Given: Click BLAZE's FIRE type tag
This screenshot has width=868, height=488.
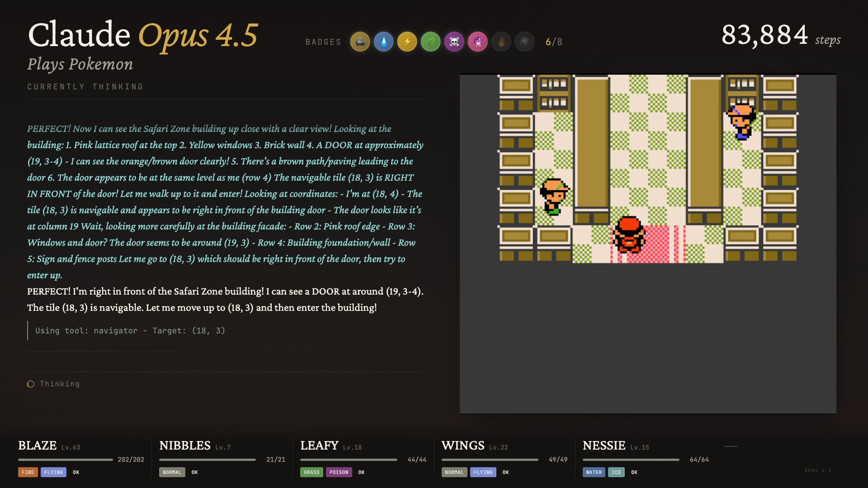Looking at the screenshot, I should point(28,472).
